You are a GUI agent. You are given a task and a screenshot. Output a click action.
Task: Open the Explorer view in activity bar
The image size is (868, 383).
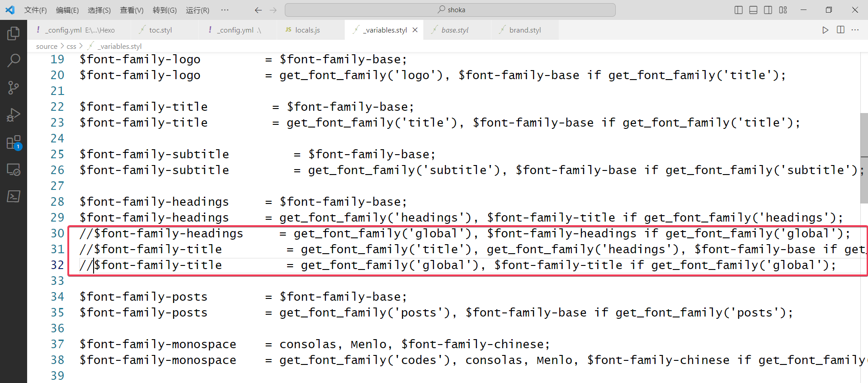[14, 33]
